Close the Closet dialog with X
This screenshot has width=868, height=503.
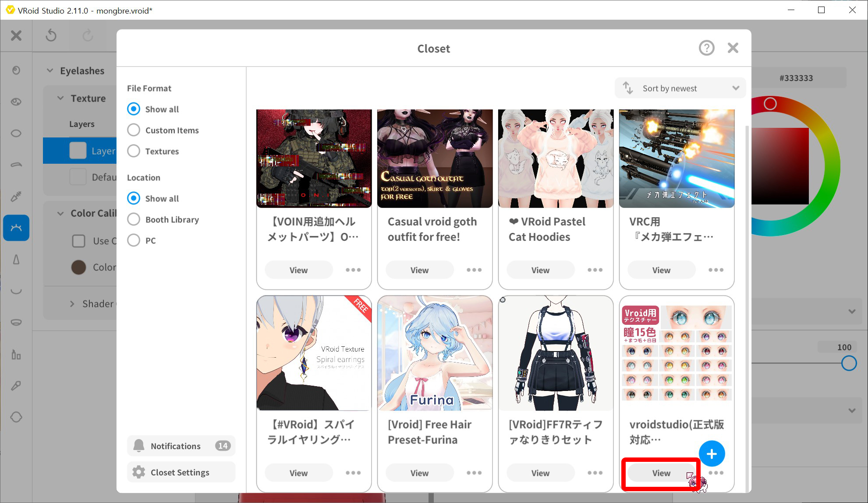coord(733,48)
